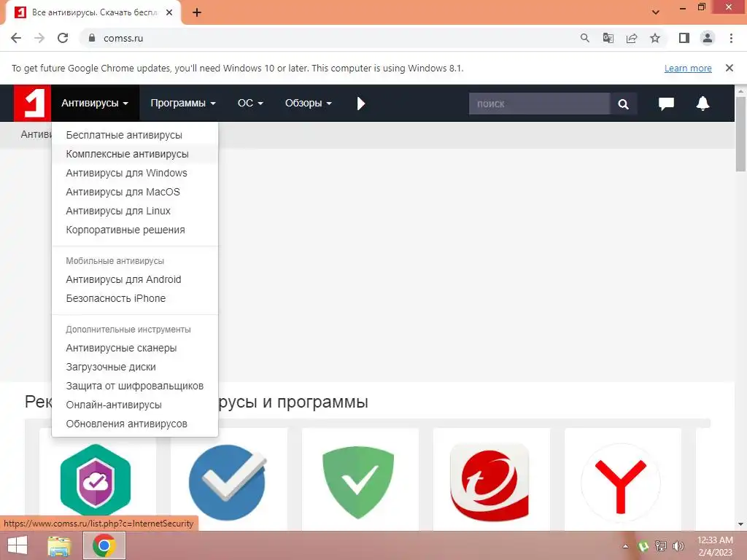Open File Explorer from the taskbar
Screen dimensions: 747x560
[60, 545]
